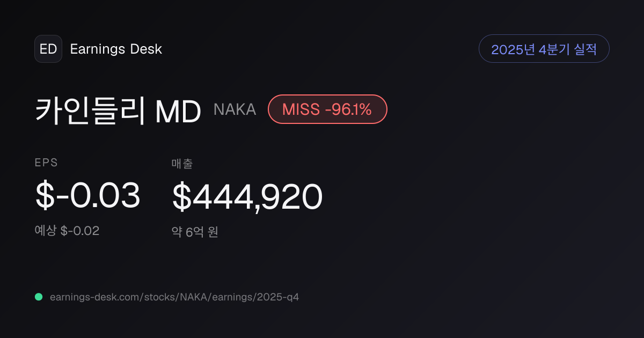Screen dimensions: 644x338
Task: Select the 2025년 4분기 실적 pill
Action: click(544, 49)
